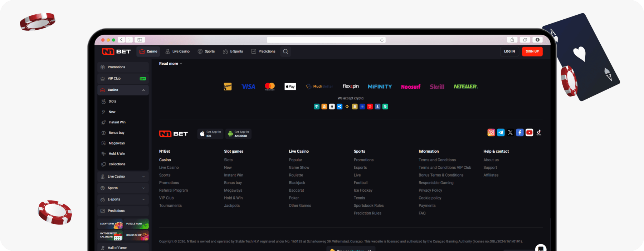Click the Neteller payment logo
The height and width of the screenshot is (251, 644).
click(465, 87)
